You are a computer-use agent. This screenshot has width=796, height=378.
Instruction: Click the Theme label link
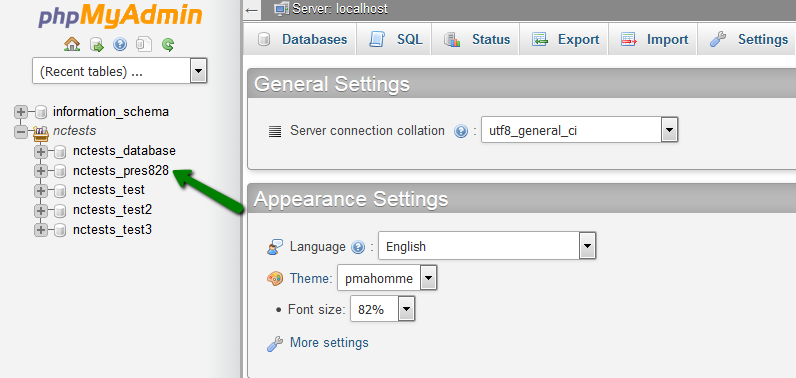point(311,279)
